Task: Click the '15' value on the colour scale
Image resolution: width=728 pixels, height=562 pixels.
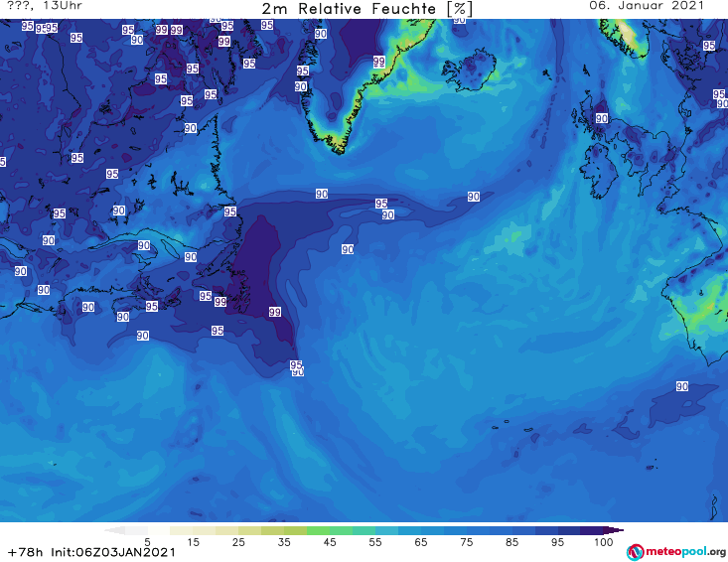Action: point(193,542)
